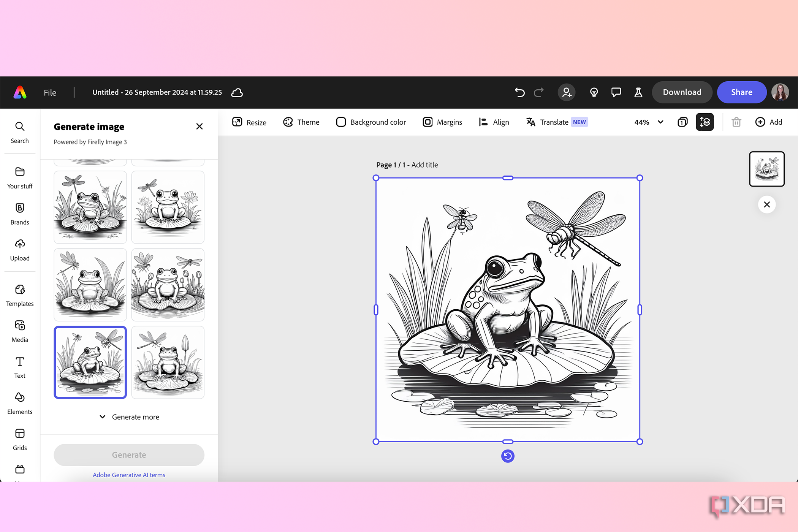Open the Templates panel
Image resolution: width=798 pixels, height=532 pixels.
pyautogui.click(x=20, y=295)
